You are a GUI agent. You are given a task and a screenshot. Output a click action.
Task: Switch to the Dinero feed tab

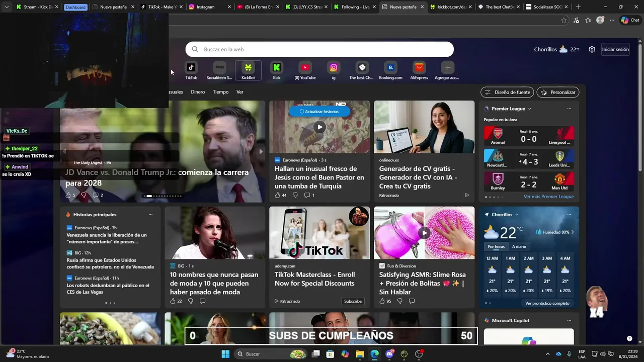198,92
